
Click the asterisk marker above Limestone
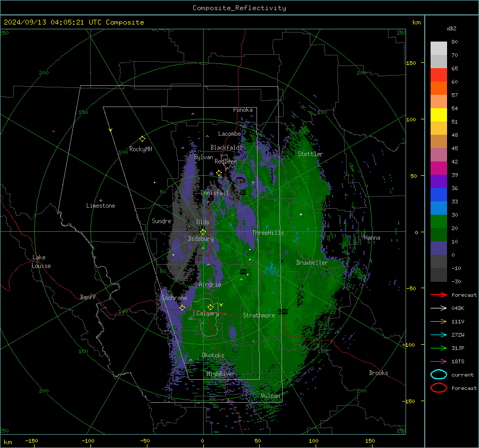[101, 201]
